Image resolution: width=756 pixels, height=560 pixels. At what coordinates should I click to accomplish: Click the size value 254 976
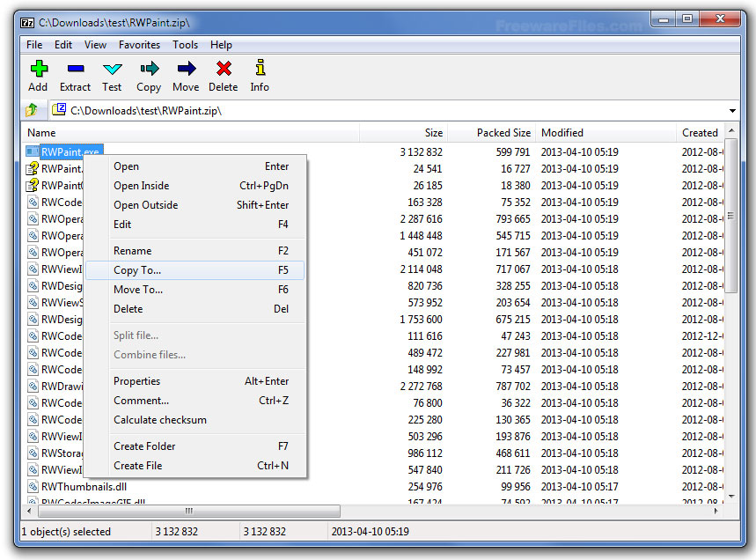pyautogui.click(x=425, y=487)
